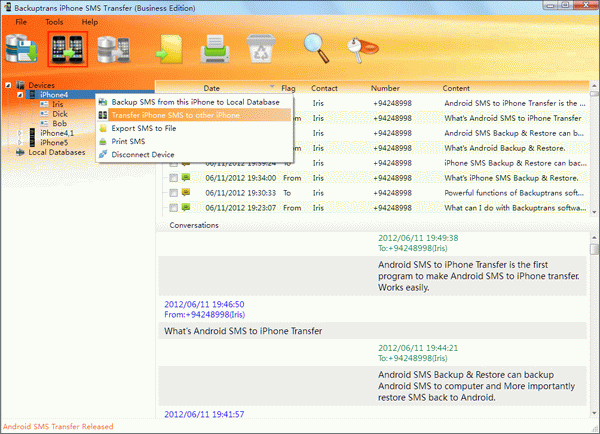The height and width of the screenshot is (434, 600).
Task: Click the green message icon on 19:23:07 row
Action: [x=186, y=207]
